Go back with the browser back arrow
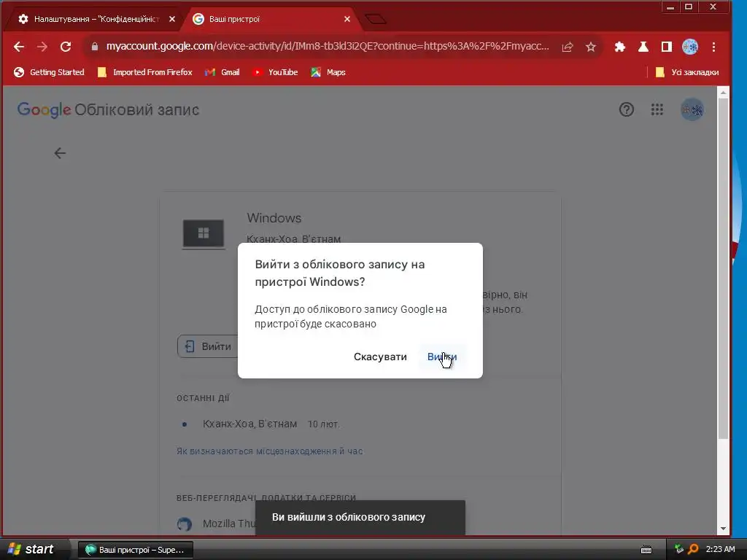The width and height of the screenshot is (747, 560). [18, 47]
